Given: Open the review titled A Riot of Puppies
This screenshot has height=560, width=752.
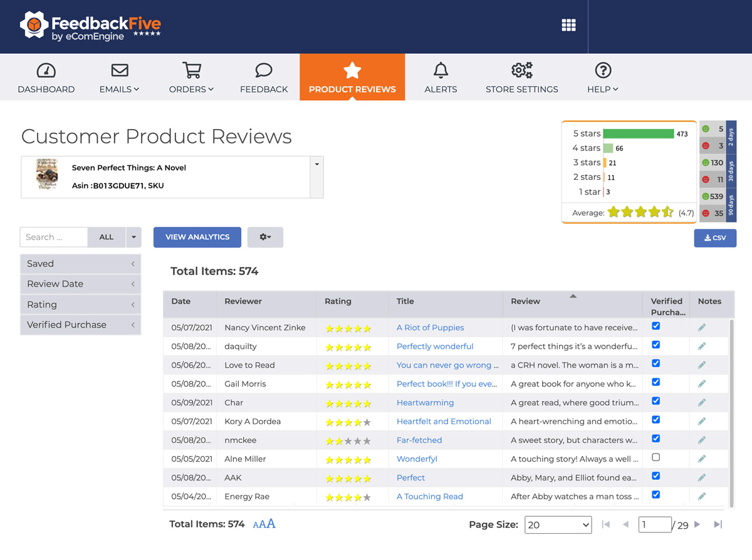Looking at the screenshot, I should tap(430, 327).
